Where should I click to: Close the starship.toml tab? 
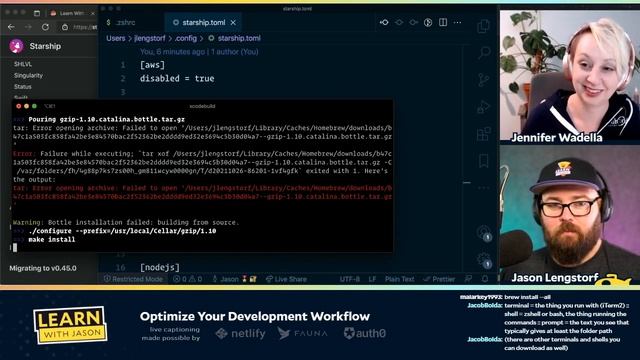233,23
